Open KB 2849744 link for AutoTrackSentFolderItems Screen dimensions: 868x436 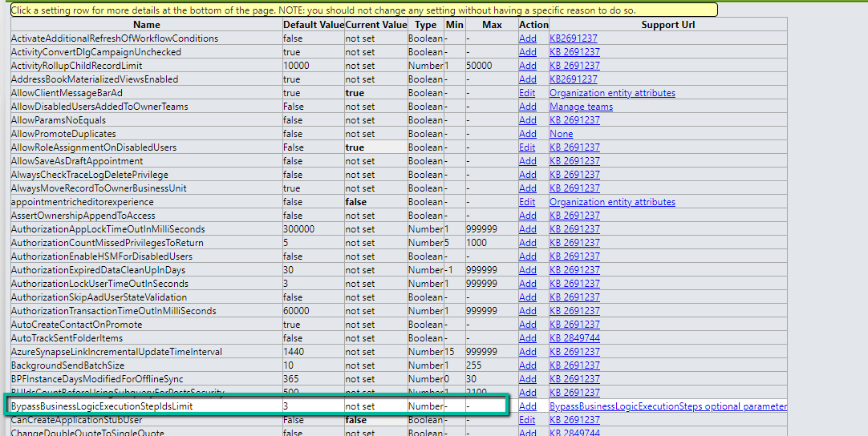point(574,338)
